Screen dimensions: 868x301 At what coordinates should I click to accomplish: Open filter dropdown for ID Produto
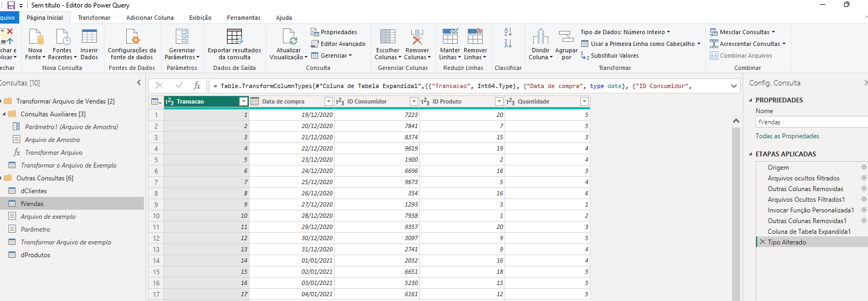(x=499, y=101)
